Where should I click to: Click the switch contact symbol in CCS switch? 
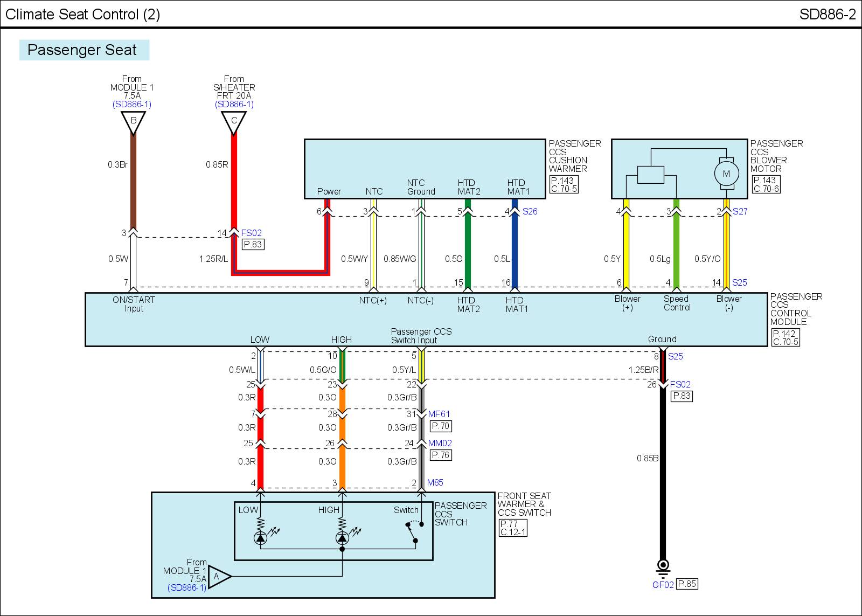coord(414,532)
